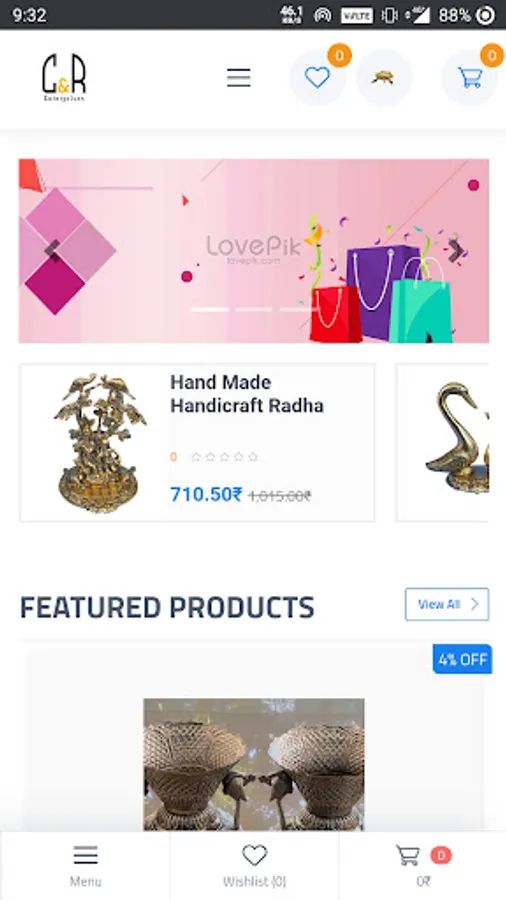Screen dimensions: 506x900
Task: Open the Wishlist (0) bottom tab
Action: coord(255,866)
